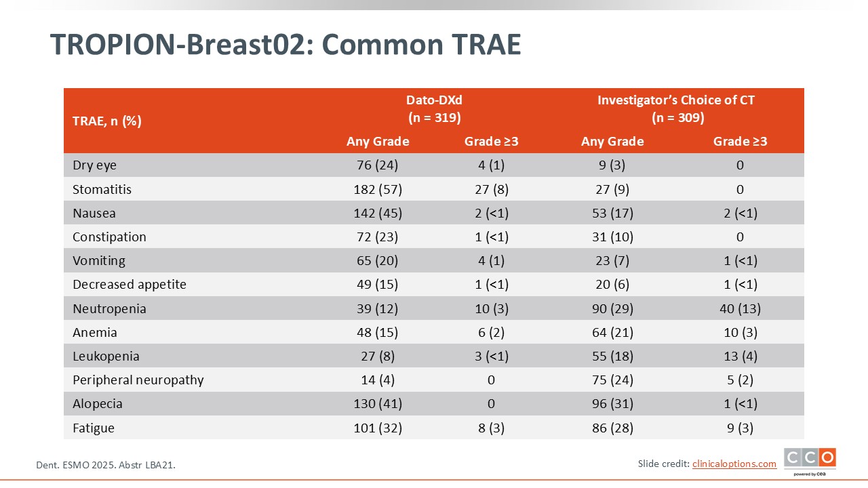Click the Dent. ESMO 2025 citation text
This screenshot has height=488, width=868.
[x=110, y=465]
